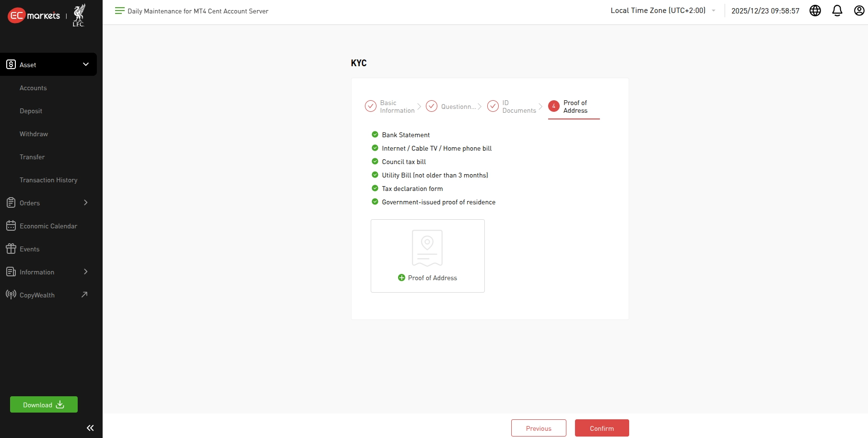
Task: Open the Events gift icon item
Action: click(29, 249)
